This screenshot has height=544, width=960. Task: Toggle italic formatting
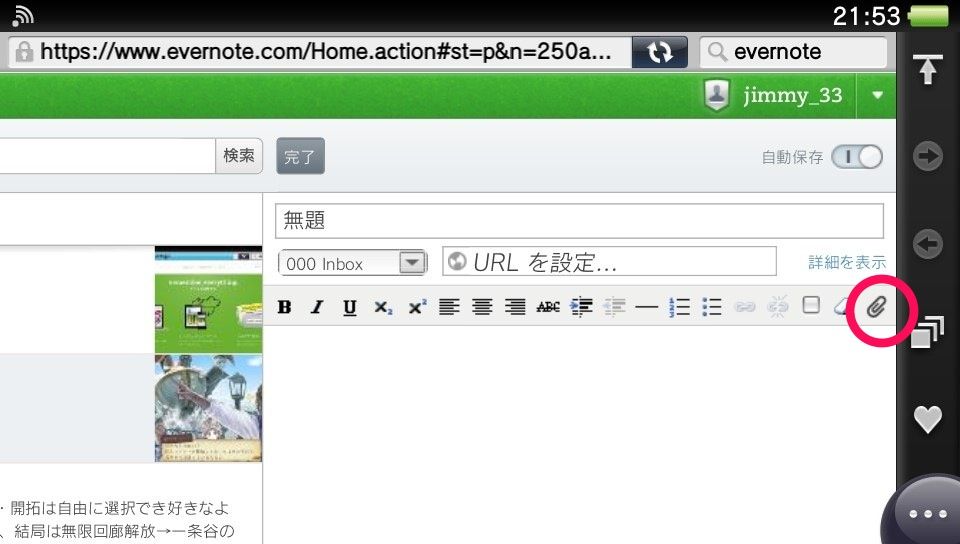317,307
